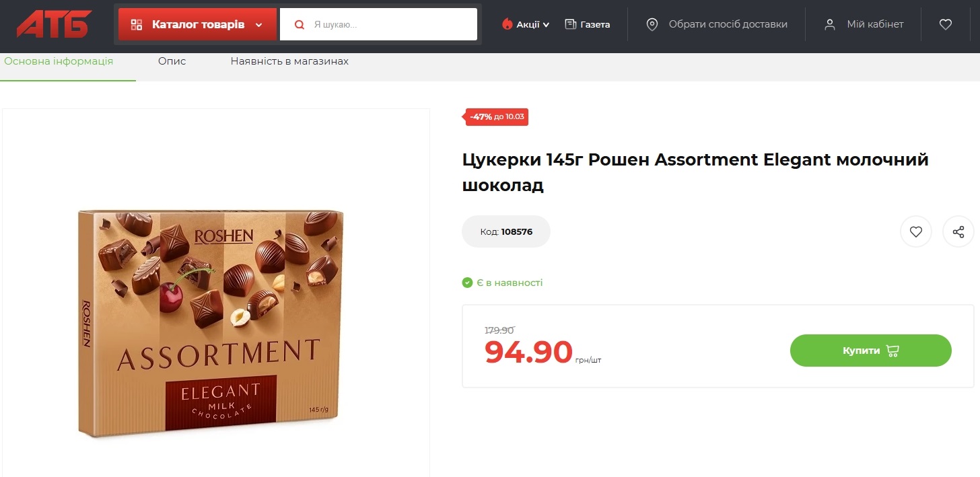980x477 pixels.
Task: Click the fire icon beside Акції
Action: click(x=508, y=24)
